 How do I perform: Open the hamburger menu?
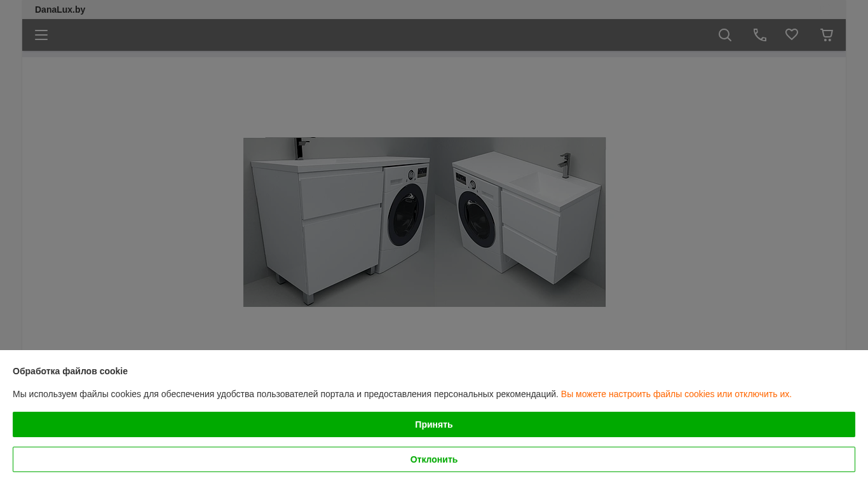click(x=41, y=35)
